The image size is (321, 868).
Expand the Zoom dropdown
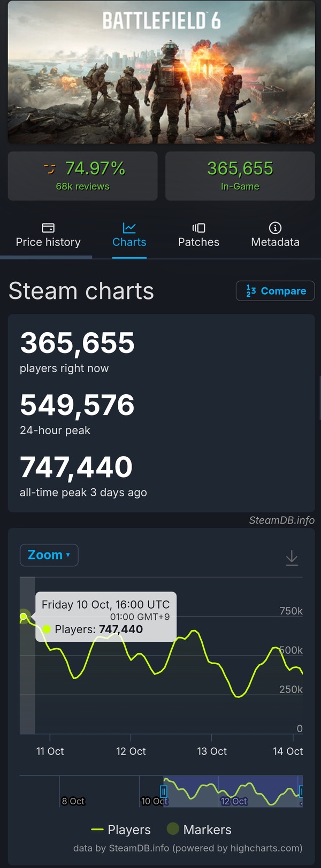(49, 555)
